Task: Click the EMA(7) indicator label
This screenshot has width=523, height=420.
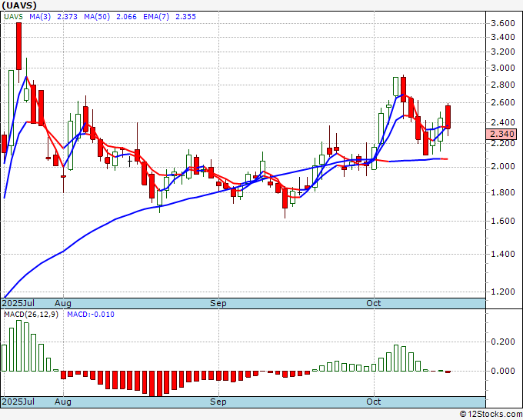Action: pyautogui.click(x=156, y=17)
